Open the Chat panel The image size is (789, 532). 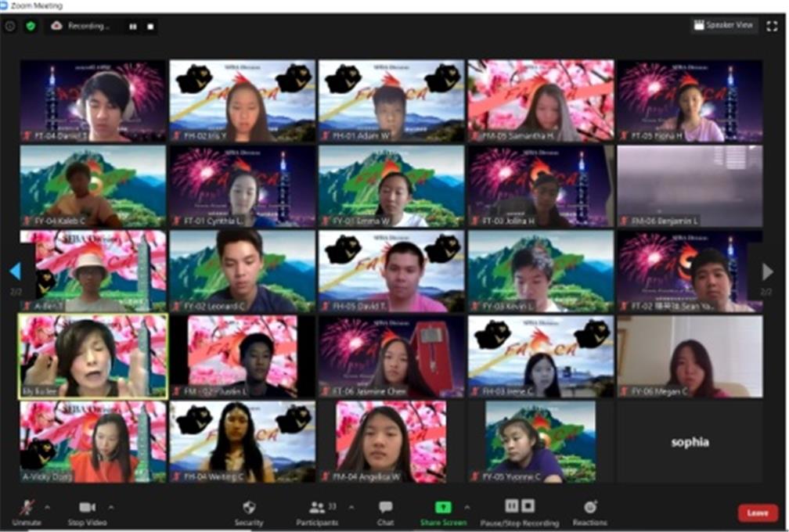tap(385, 508)
